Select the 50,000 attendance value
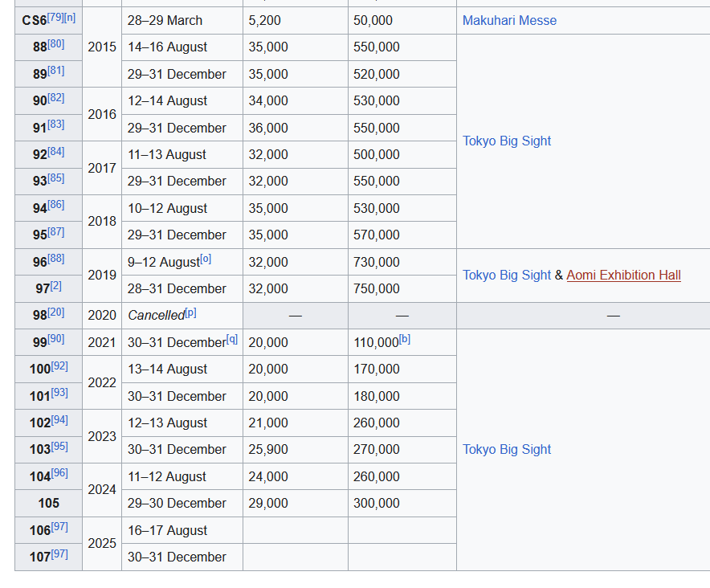Viewport: 710px width, 588px height. point(373,20)
